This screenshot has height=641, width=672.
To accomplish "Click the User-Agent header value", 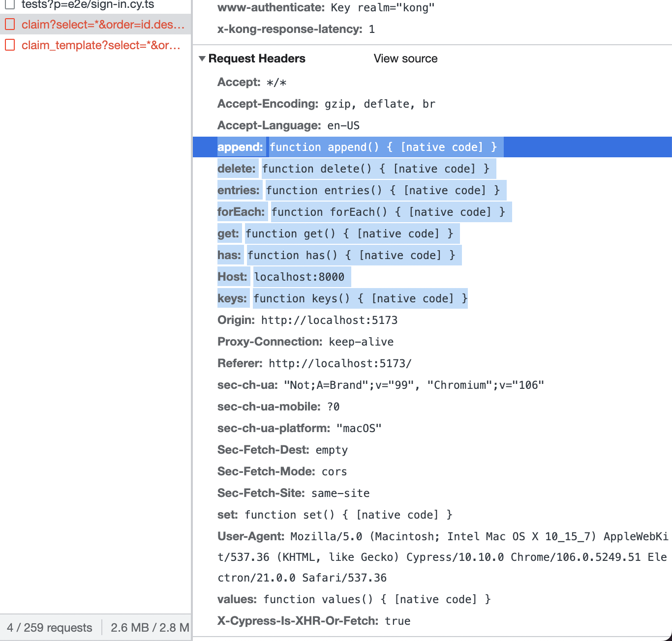I will (443, 557).
